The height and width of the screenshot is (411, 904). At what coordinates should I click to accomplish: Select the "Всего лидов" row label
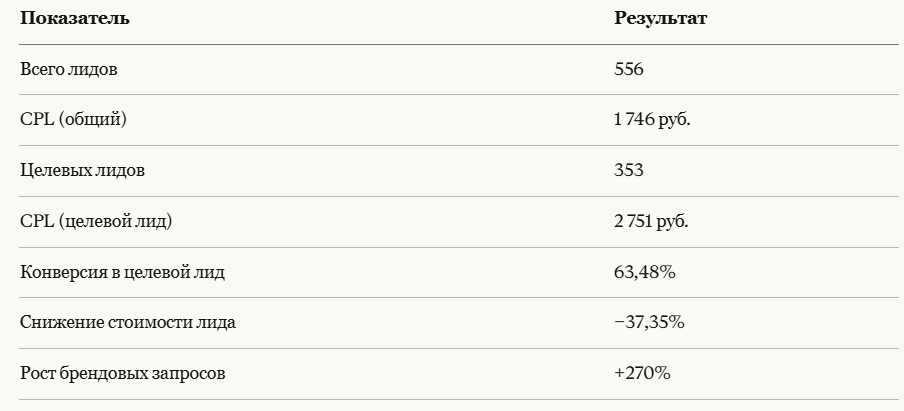coord(69,70)
